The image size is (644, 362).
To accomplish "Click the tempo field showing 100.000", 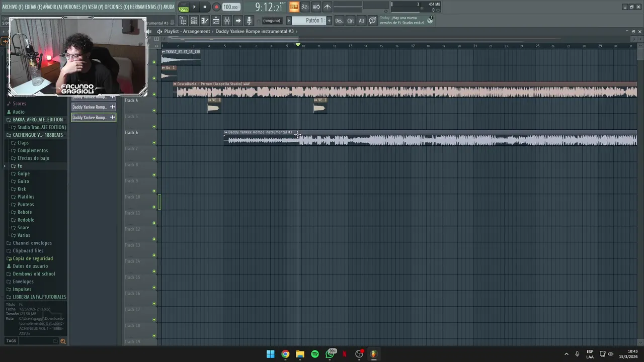I will [231, 7].
